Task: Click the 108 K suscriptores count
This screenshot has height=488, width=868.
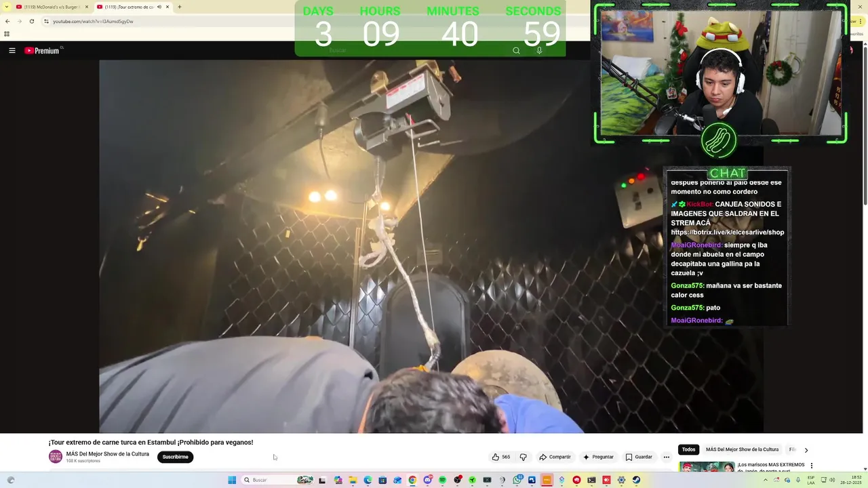Action: 83,461
